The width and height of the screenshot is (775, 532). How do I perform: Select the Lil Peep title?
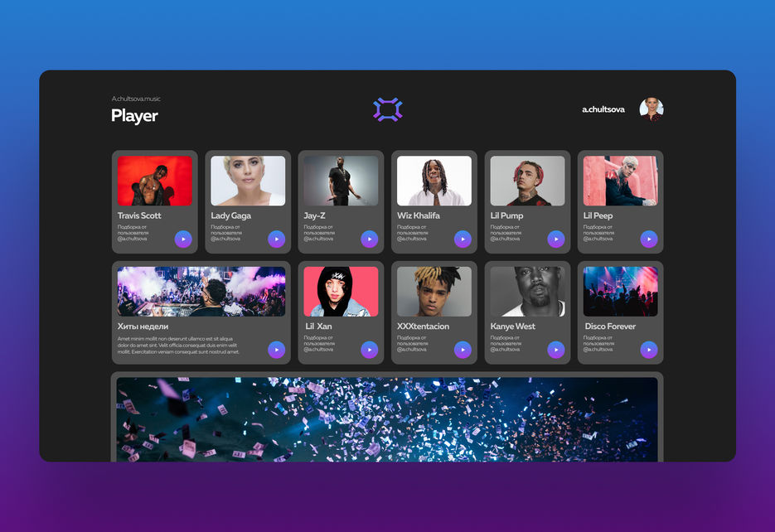(598, 215)
